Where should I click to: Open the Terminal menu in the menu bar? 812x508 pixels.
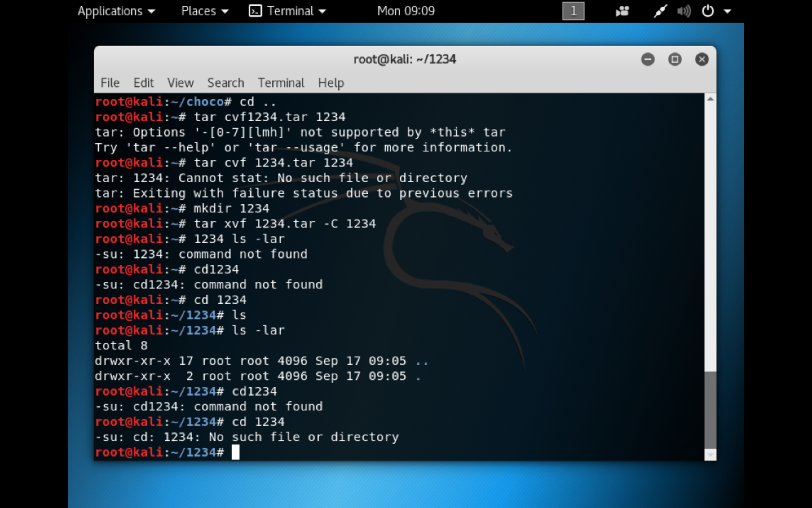click(281, 83)
